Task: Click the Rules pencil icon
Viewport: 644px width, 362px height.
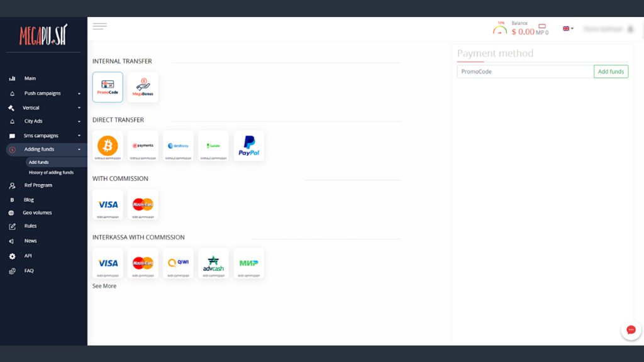Action: click(x=13, y=226)
